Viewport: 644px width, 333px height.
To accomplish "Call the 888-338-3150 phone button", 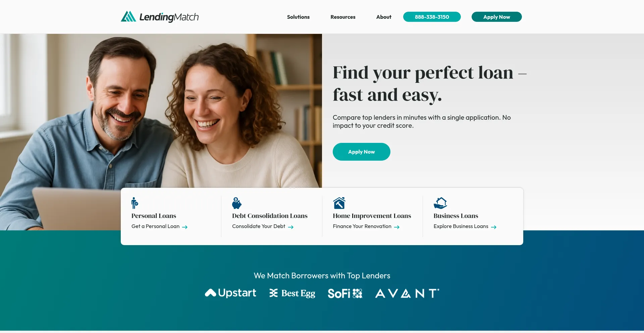I will click(x=432, y=17).
